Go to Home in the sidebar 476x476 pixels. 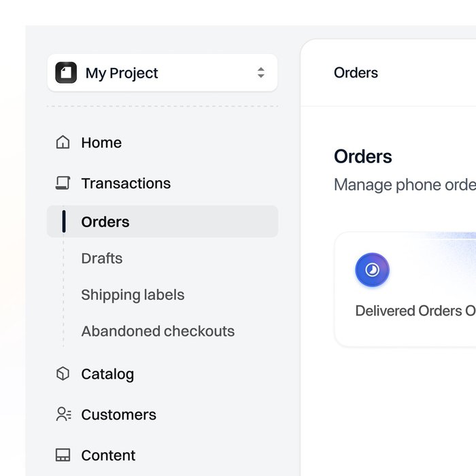point(101,143)
